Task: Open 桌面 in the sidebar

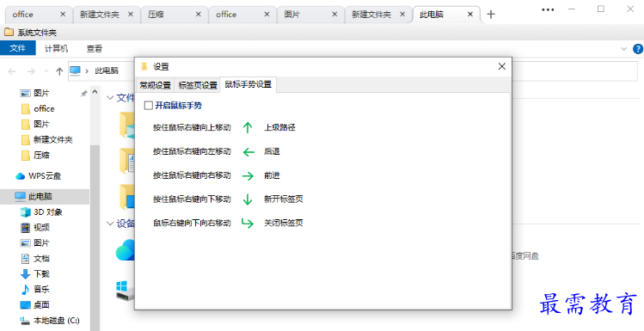Action: click(x=35, y=304)
